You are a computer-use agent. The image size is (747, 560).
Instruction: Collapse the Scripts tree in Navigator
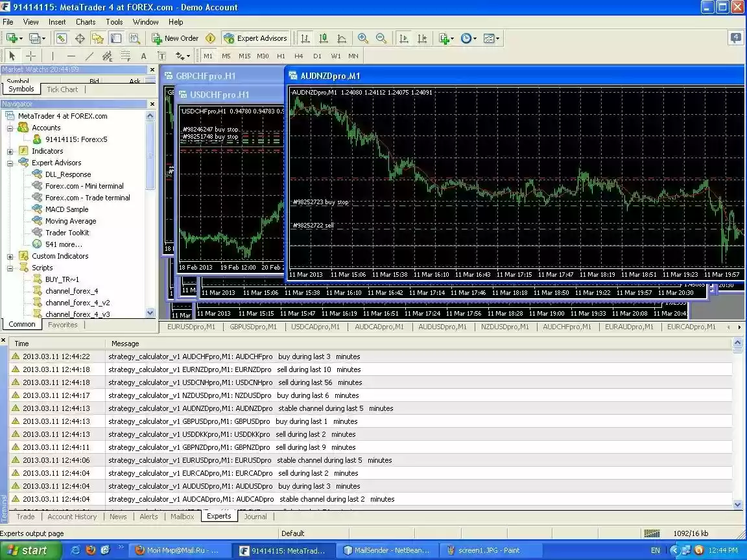[x=10, y=268]
